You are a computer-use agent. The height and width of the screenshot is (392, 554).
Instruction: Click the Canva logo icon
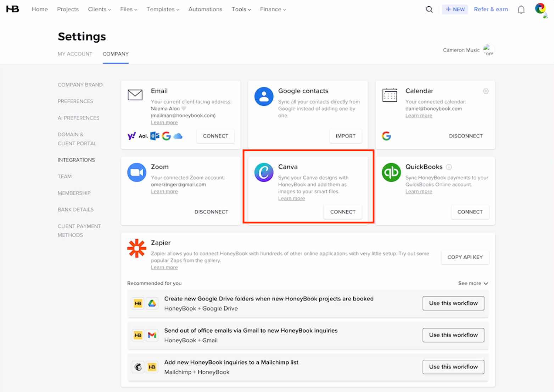264,172
